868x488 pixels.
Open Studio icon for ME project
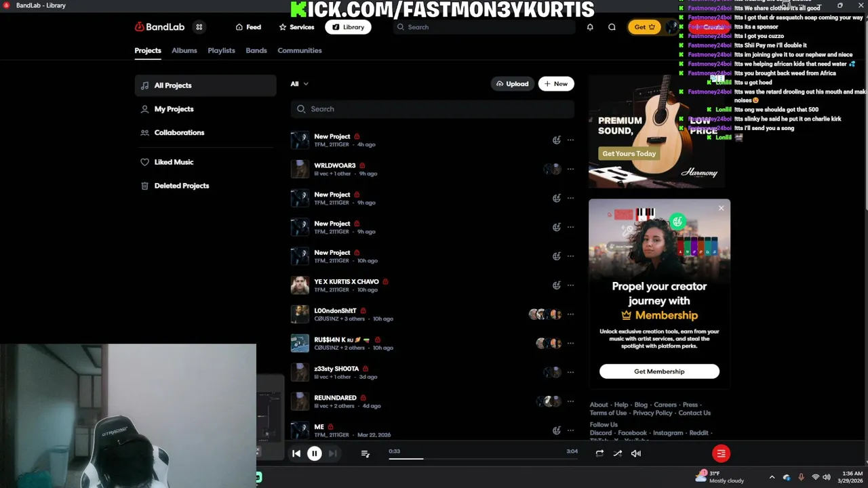[x=557, y=430]
